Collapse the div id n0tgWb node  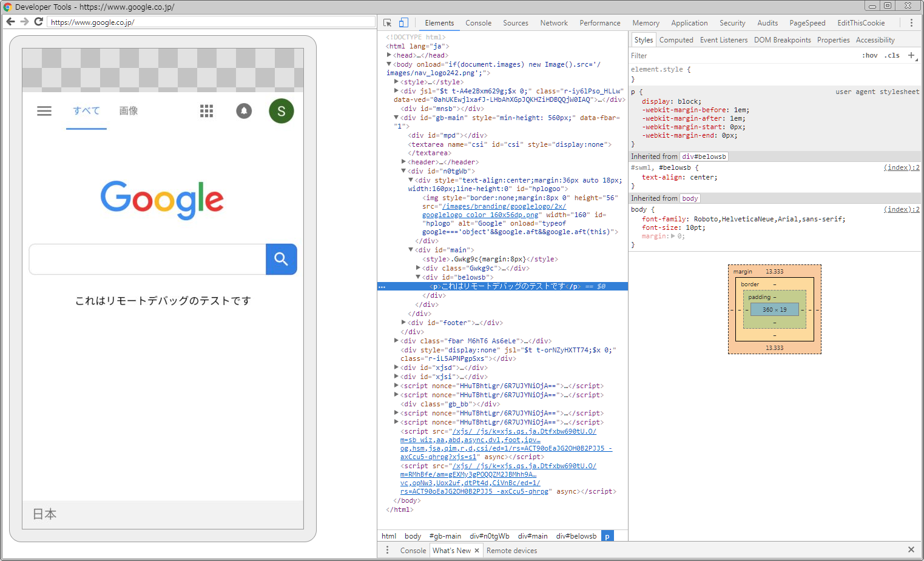click(x=404, y=171)
